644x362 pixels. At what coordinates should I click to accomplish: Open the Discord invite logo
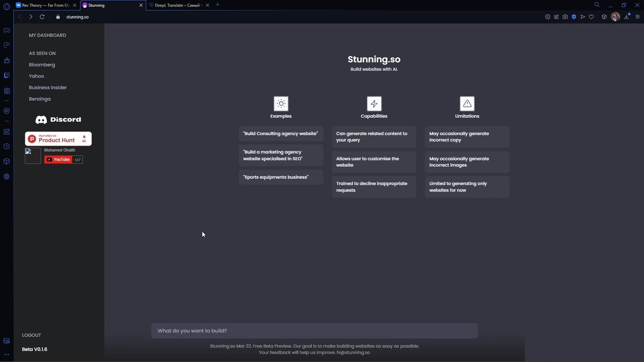[58, 120]
